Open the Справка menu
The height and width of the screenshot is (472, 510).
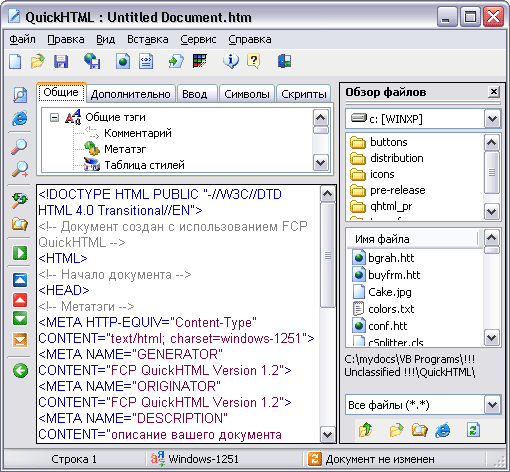point(250,39)
